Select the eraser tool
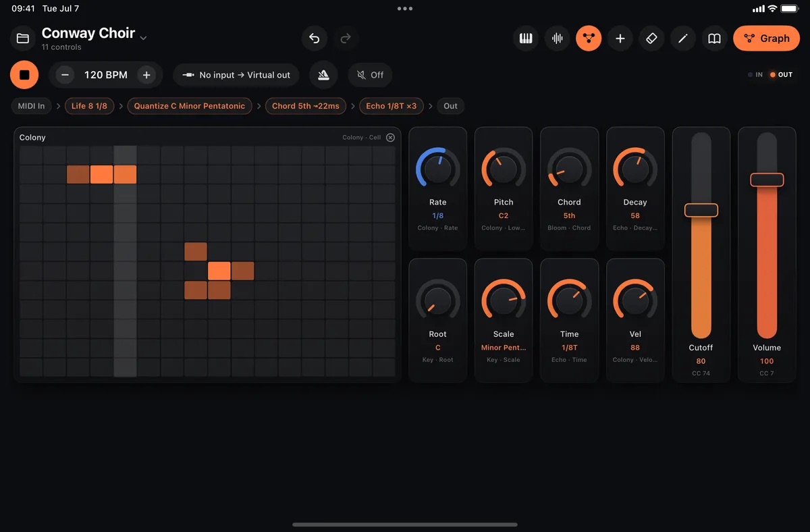This screenshot has width=810, height=532. (651, 38)
